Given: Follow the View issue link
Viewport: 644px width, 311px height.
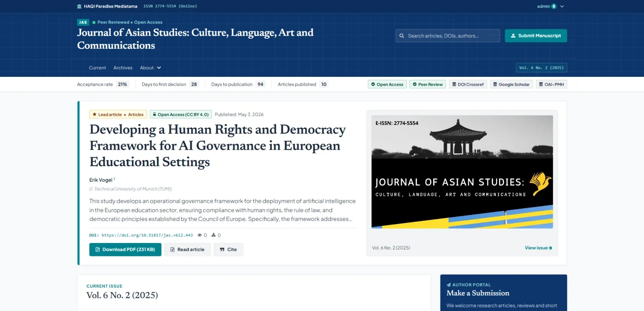Looking at the screenshot, I should coord(539,248).
